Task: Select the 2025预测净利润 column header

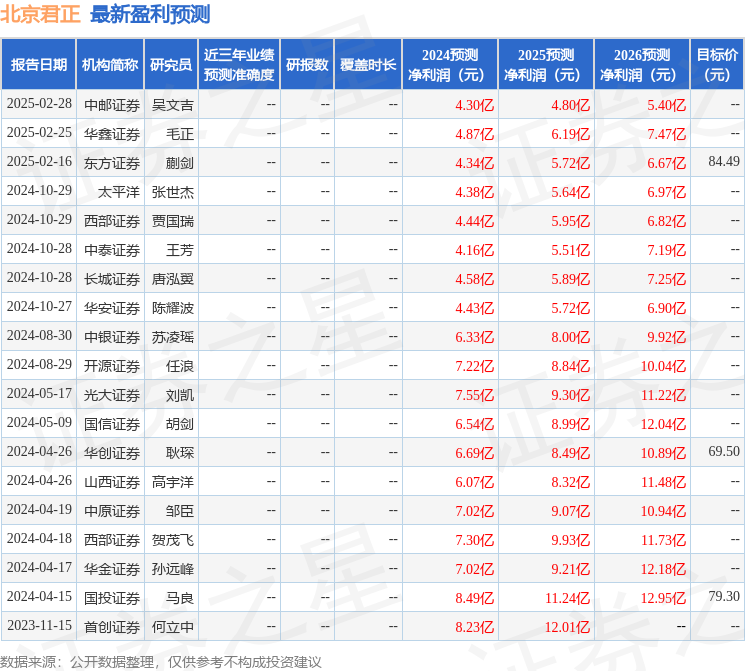Action: (546, 65)
